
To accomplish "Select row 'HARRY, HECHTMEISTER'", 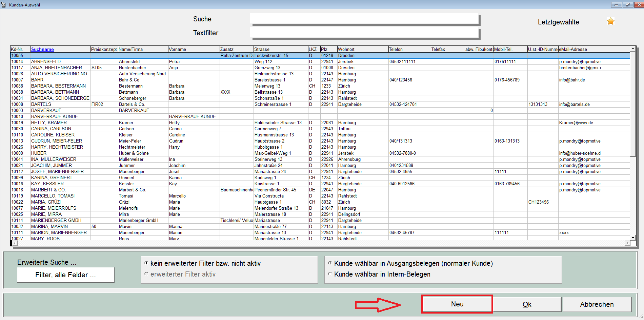I will (320, 147).
